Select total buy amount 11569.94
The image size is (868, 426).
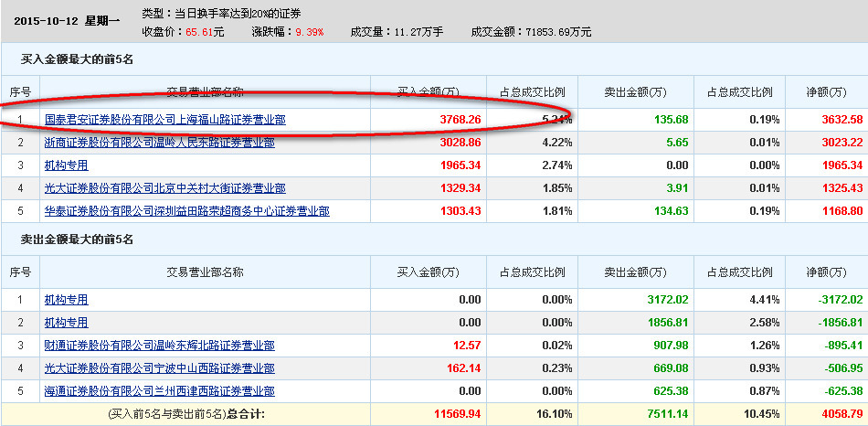point(457,414)
